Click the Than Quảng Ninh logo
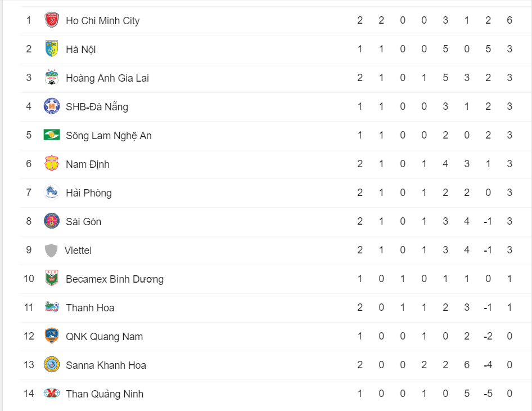Viewport: 532px width, 411px height. pyautogui.click(x=52, y=393)
